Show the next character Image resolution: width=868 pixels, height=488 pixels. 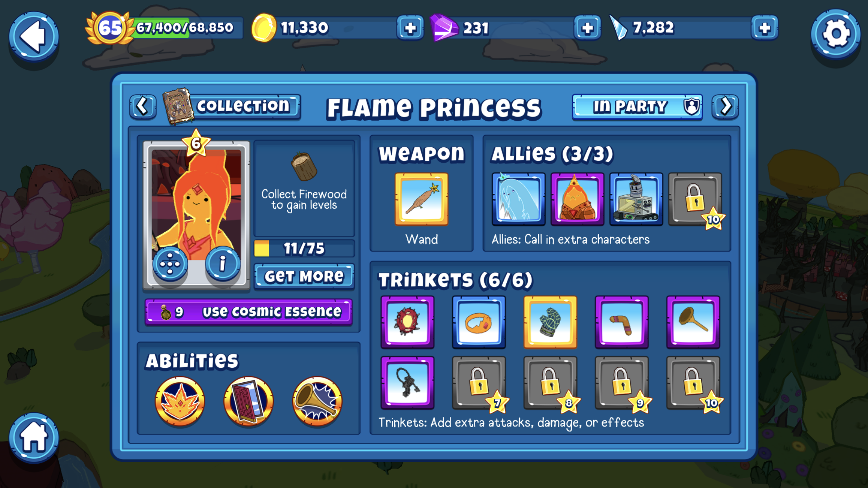coord(725,106)
